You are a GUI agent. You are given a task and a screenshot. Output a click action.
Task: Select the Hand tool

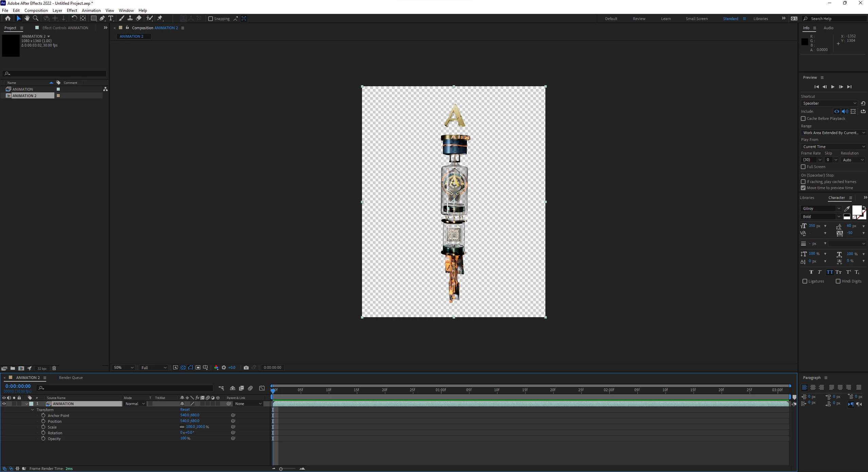coord(27,18)
